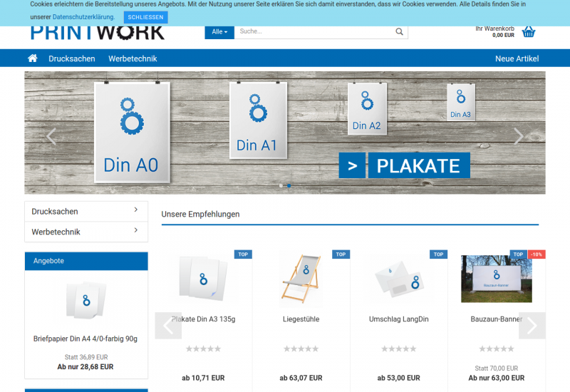The height and width of the screenshot is (392, 570).
Task: Click the home icon in navigation bar
Action: pyautogui.click(x=32, y=58)
